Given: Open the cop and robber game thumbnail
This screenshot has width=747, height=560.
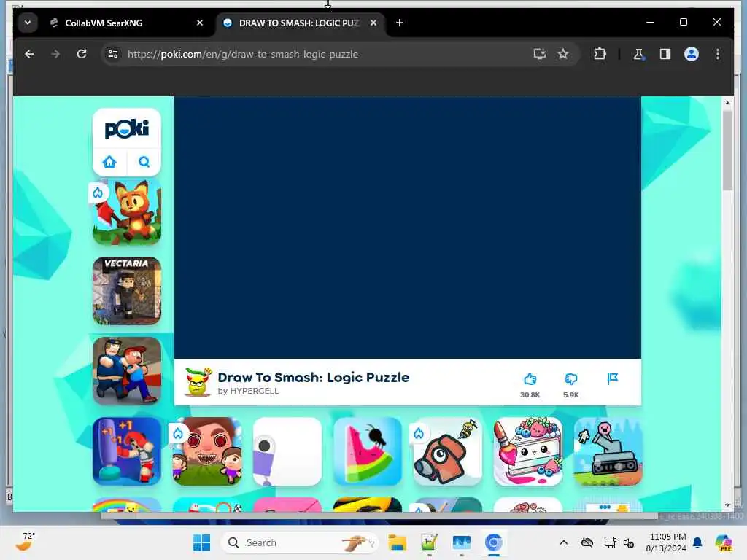Looking at the screenshot, I should [127, 371].
